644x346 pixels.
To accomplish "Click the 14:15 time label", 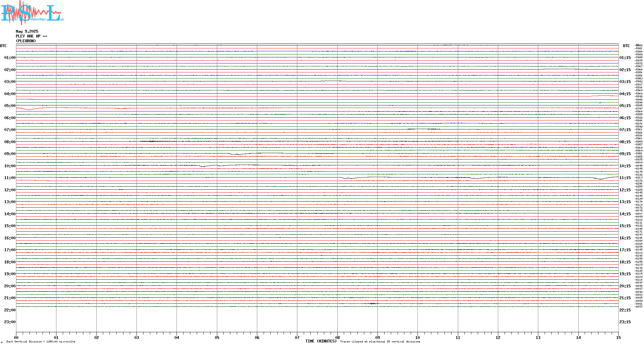I will tap(625, 214).
